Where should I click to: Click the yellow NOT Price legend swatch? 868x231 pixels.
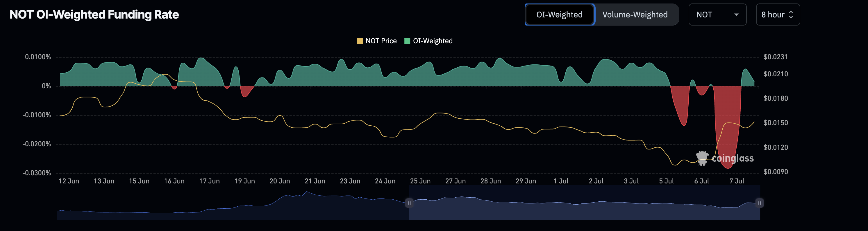click(360, 41)
